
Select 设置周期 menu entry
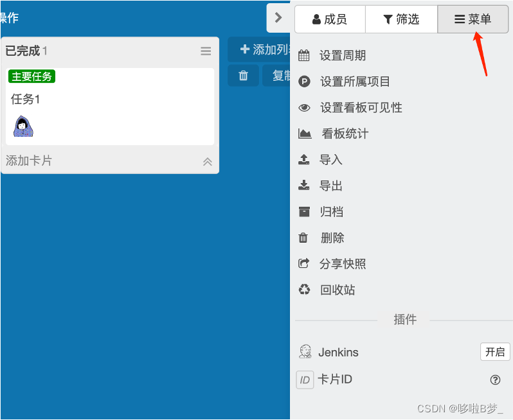(343, 56)
